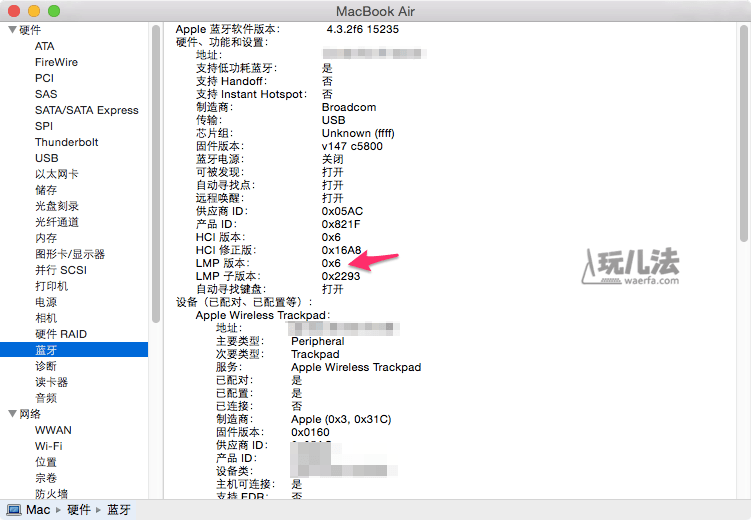This screenshot has width=751, height=520.
Task: Open the SPI entry
Action: pyautogui.click(x=44, y=126)
